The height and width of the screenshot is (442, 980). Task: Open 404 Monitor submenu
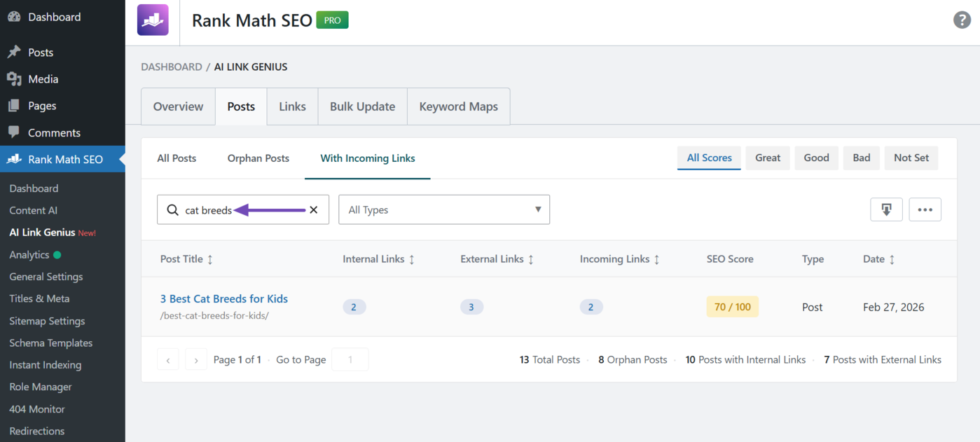click(x=37, y=409)
